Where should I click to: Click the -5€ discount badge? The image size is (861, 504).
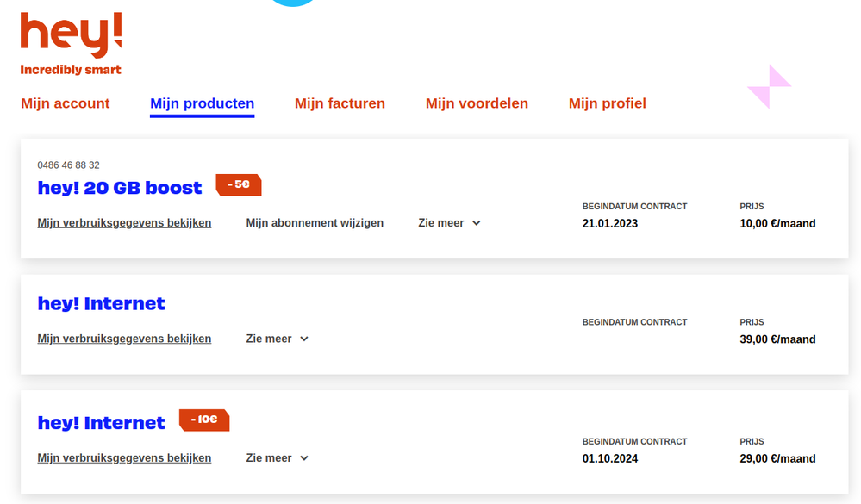[239, 184]
